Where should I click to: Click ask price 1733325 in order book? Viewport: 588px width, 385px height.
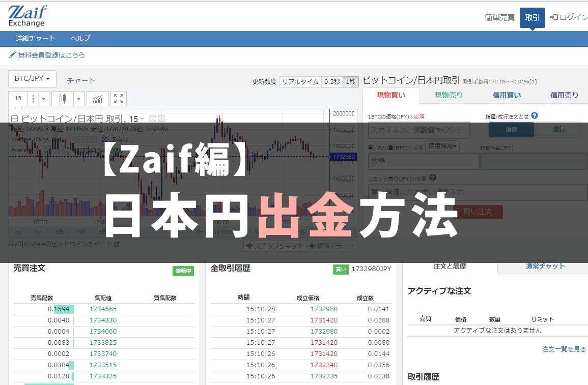point(103,376)
